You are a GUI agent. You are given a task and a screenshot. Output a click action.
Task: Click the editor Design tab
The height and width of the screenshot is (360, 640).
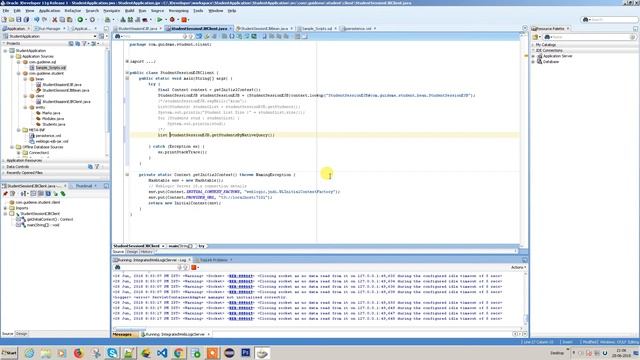[132, 252]
